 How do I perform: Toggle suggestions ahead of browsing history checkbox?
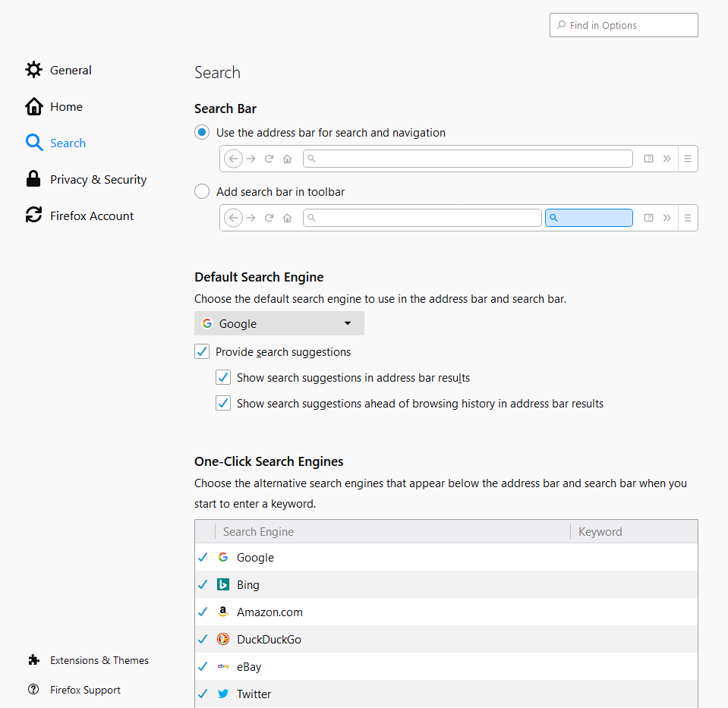click(223, 403)
